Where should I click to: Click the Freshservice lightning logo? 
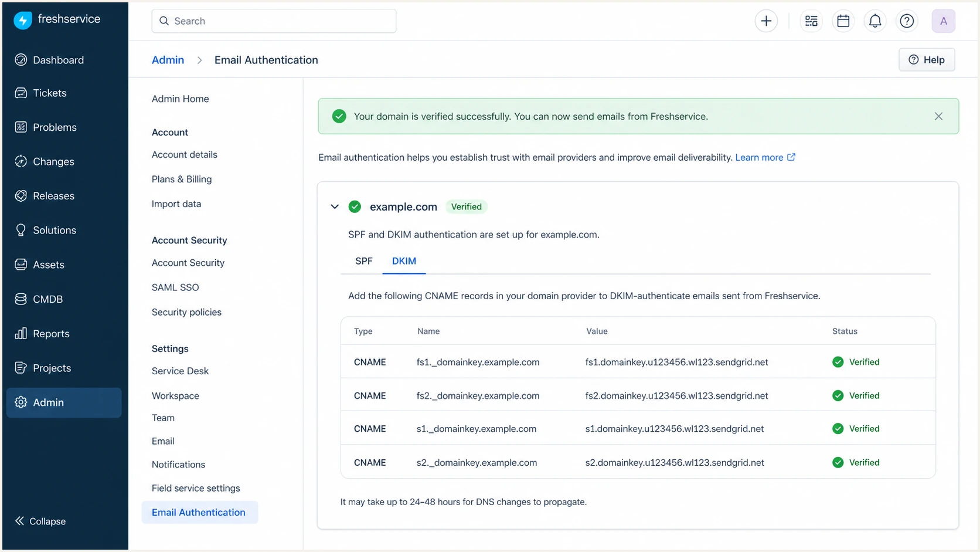click(22, 21)
